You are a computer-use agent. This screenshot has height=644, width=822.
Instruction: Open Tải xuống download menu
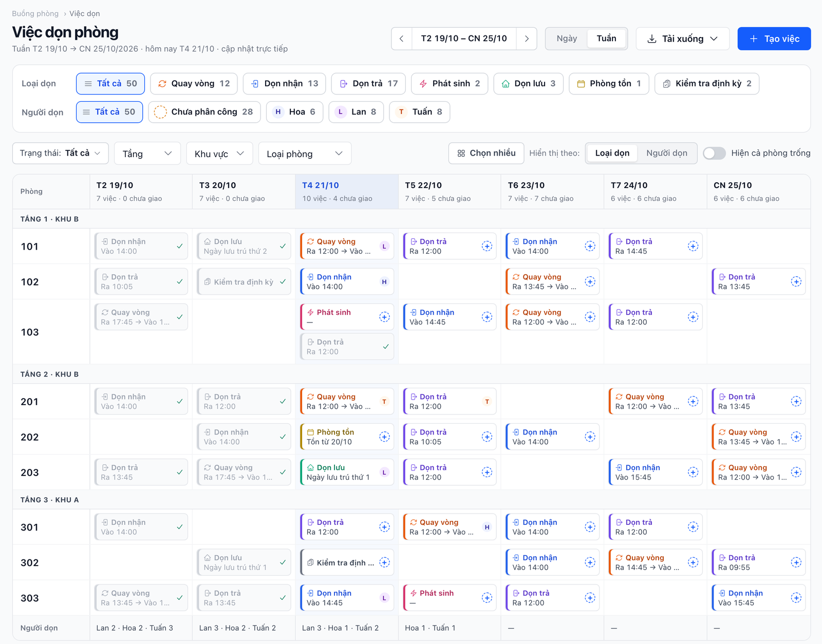682,39
